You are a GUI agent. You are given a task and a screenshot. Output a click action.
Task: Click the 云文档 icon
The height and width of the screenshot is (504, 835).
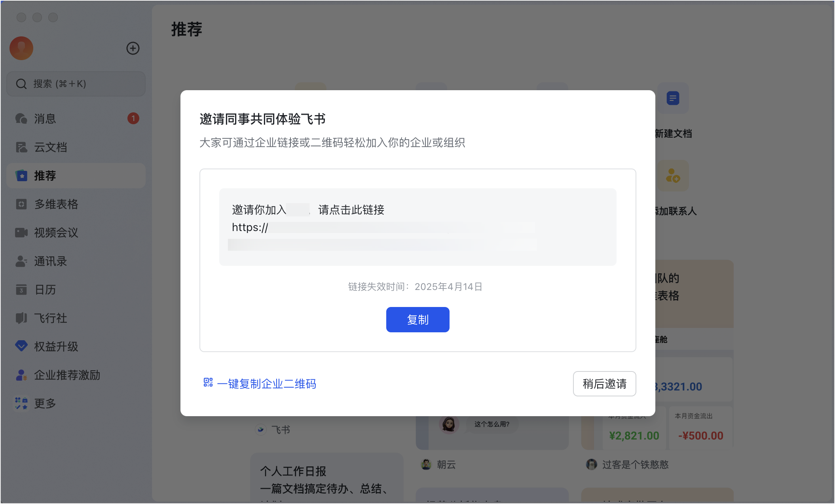tap(21, 147)
